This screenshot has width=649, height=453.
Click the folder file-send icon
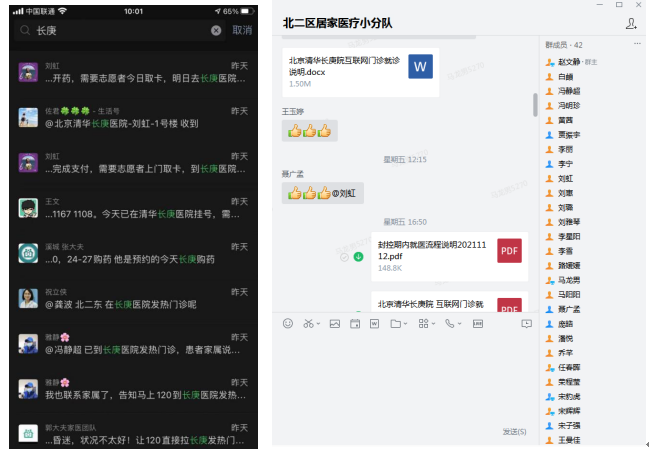pos(395,324)
